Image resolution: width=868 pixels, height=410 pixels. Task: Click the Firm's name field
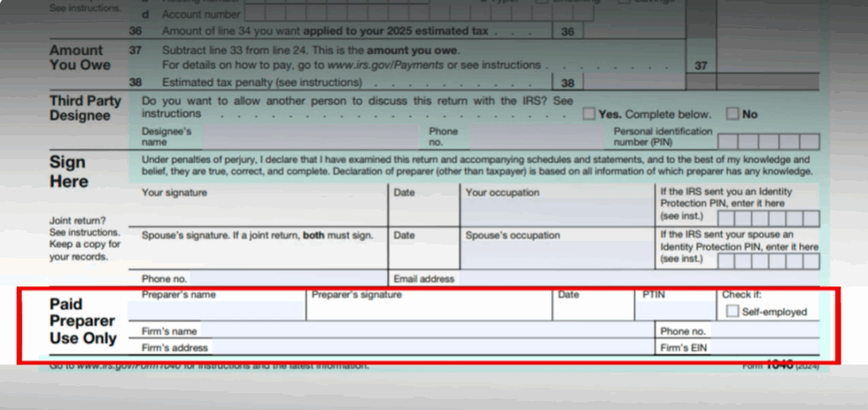426,331
